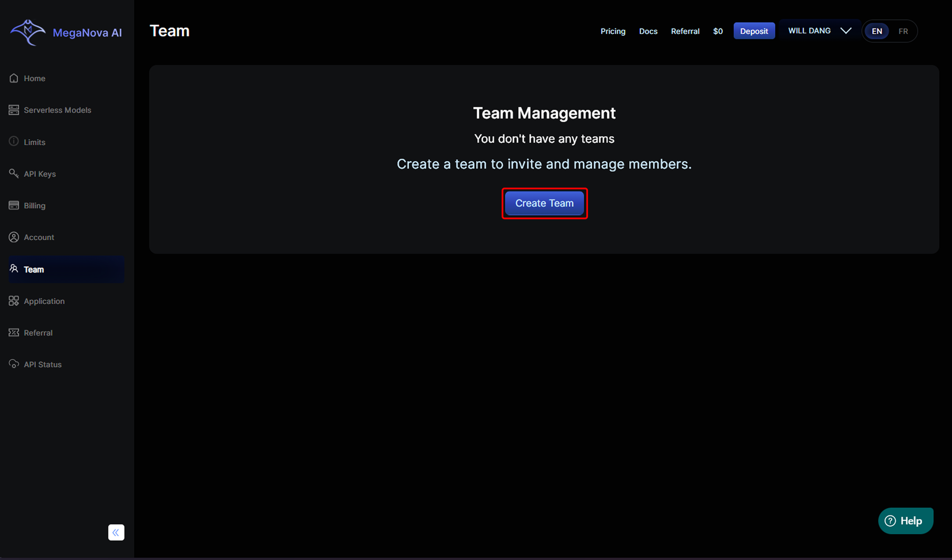952x560 pixels.
Task: Click the Serverless Models server icon
Action: (x=14, y=110)
